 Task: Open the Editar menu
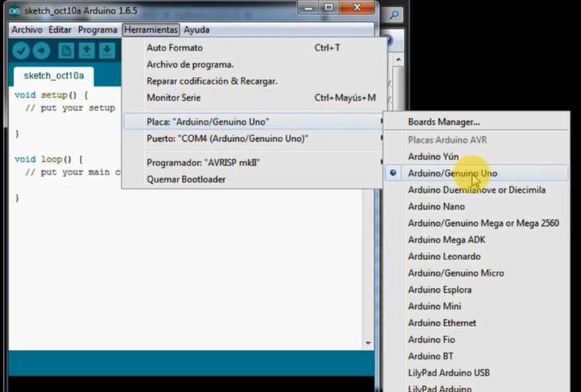60,30
